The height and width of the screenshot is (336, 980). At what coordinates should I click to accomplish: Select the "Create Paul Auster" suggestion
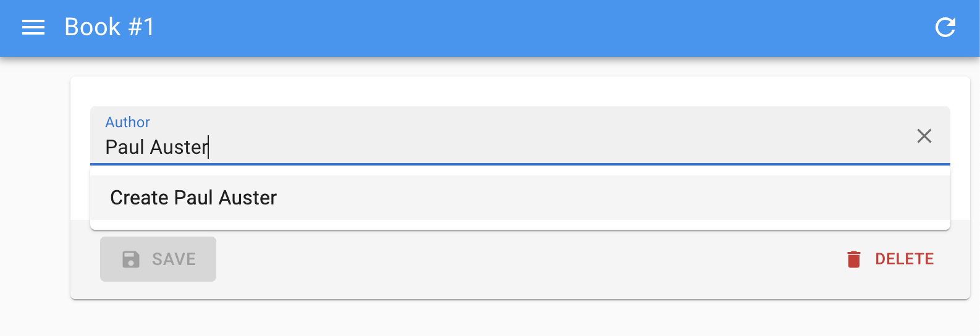[x=193, y=198]
